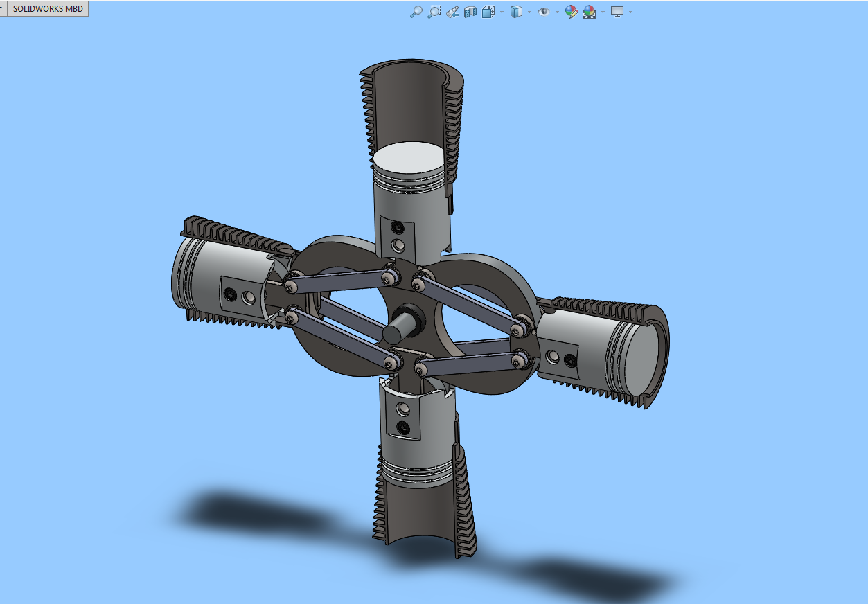Select the Zoom to Area tool
The height and width of the screenshot is (604, 868).
[434, 12]
